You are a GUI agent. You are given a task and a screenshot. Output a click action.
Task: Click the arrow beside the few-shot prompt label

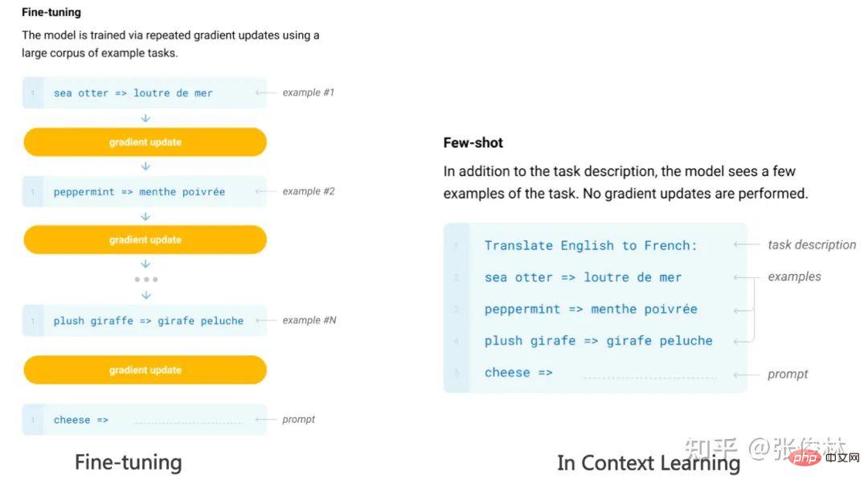pos(747,374)
